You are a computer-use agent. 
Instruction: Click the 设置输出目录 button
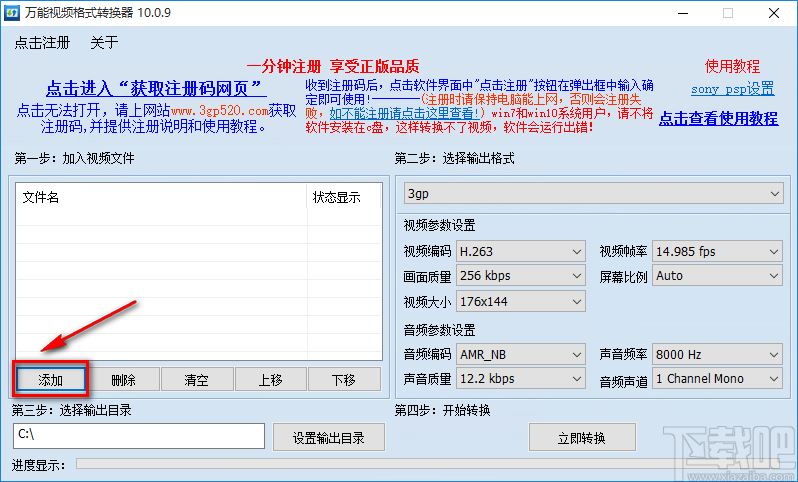pos(329,437)
